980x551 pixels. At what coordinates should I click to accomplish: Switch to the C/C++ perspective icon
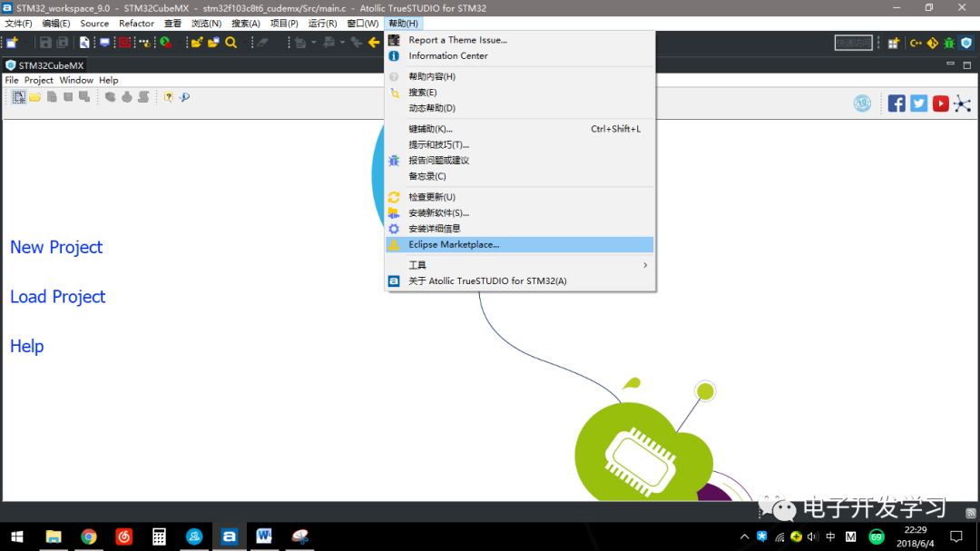click(916, 43)
